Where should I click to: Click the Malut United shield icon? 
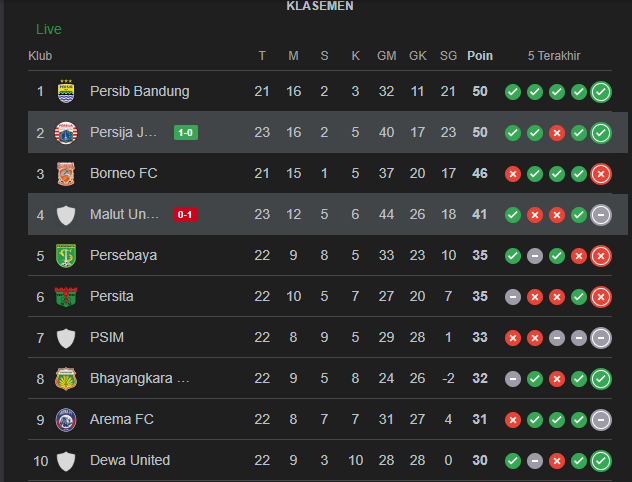tap(66, 214)
